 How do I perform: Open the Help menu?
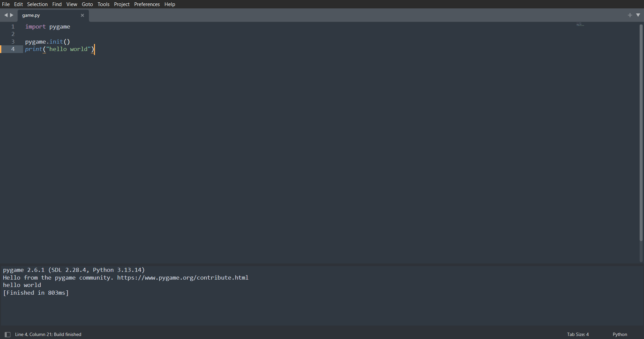pos(170,4)
